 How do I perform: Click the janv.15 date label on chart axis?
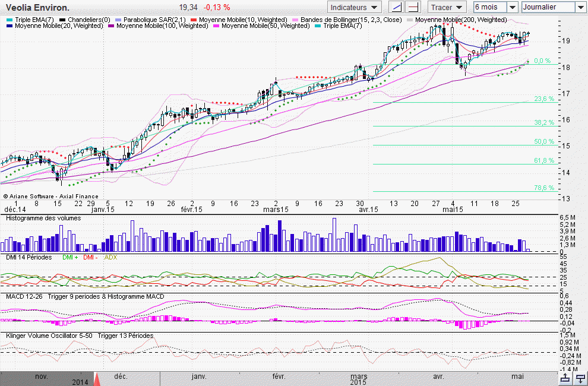(x=103, y=210)
